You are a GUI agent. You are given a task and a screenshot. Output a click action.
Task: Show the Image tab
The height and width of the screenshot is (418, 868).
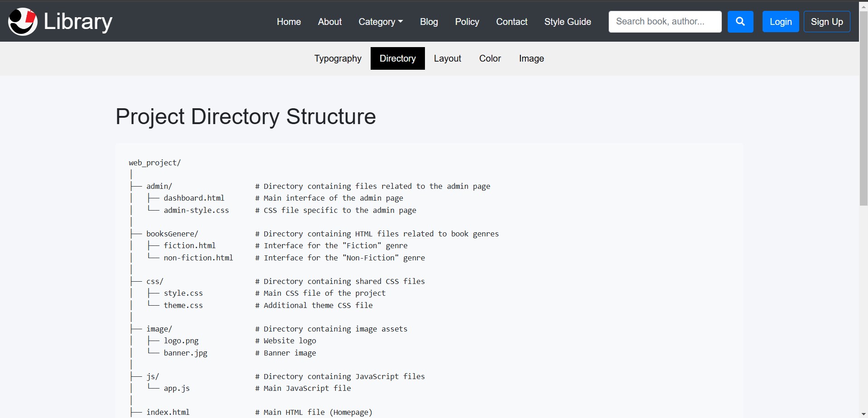(531, 58)
